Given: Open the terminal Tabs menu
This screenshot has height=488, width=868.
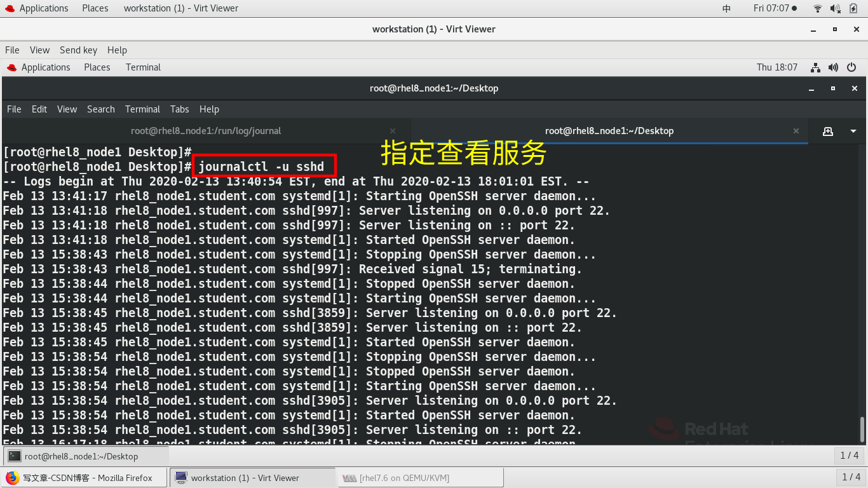Looking at the screenshot, I should coord(180,109).
